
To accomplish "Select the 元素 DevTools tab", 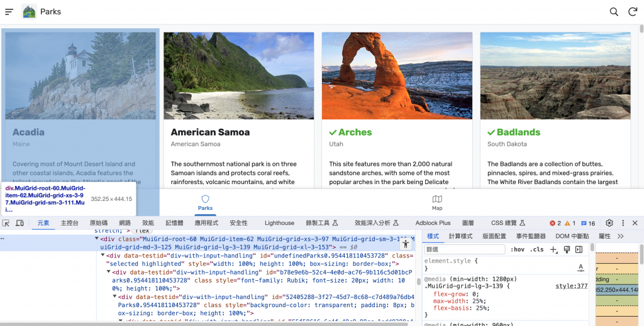I will point(43,223).
